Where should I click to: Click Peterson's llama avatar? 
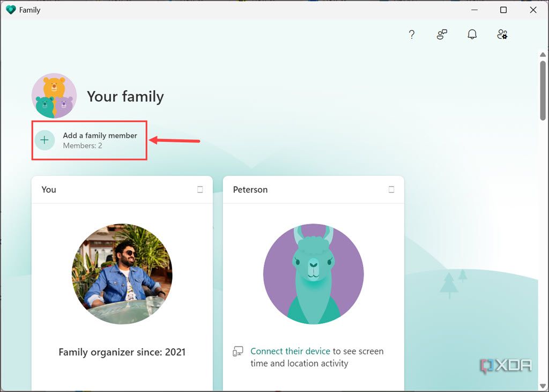[x=314, y=274]
